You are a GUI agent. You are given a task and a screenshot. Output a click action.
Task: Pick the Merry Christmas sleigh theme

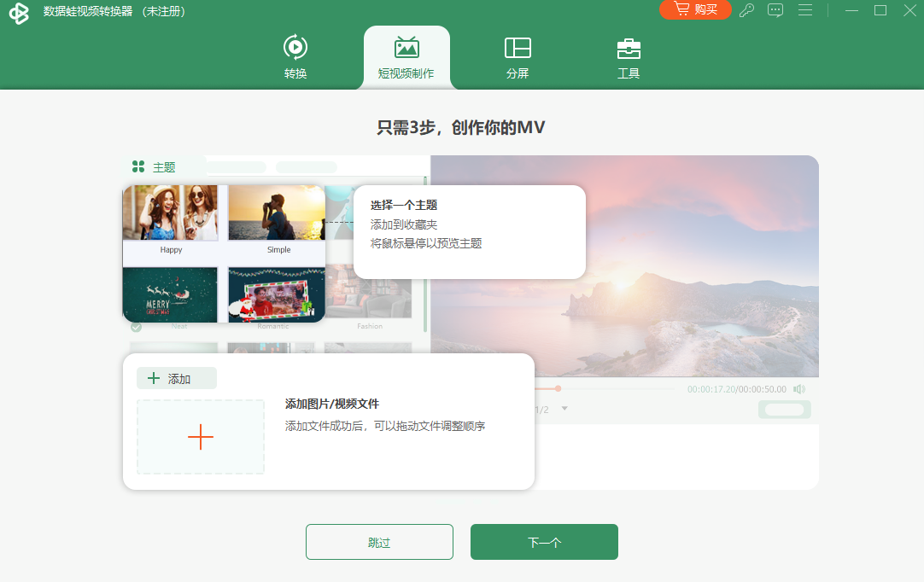click(170, 294)
